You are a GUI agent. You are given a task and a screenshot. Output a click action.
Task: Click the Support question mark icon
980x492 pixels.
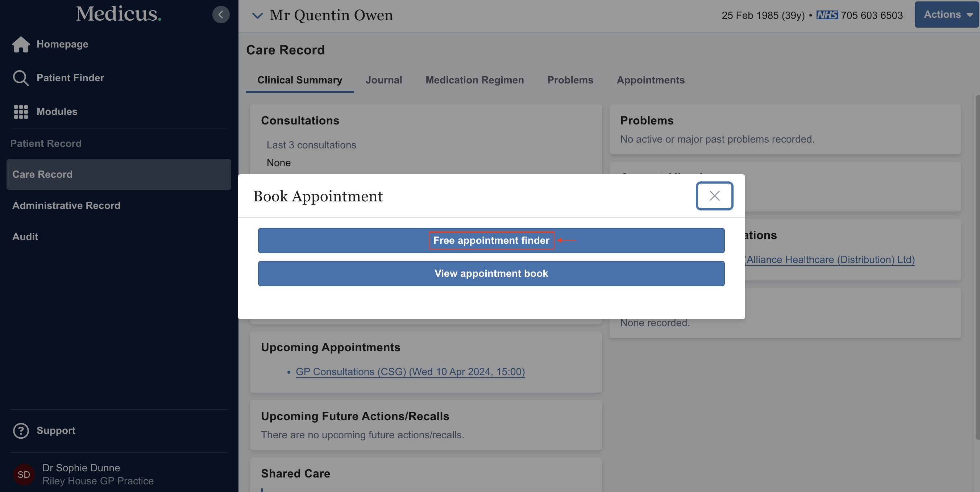pos(21,431)
